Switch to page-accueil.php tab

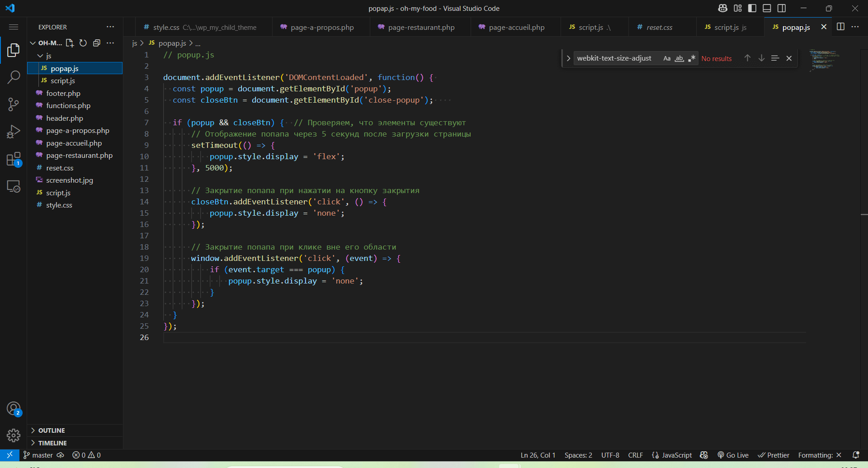pyautogui.click(x=516, y=27)
